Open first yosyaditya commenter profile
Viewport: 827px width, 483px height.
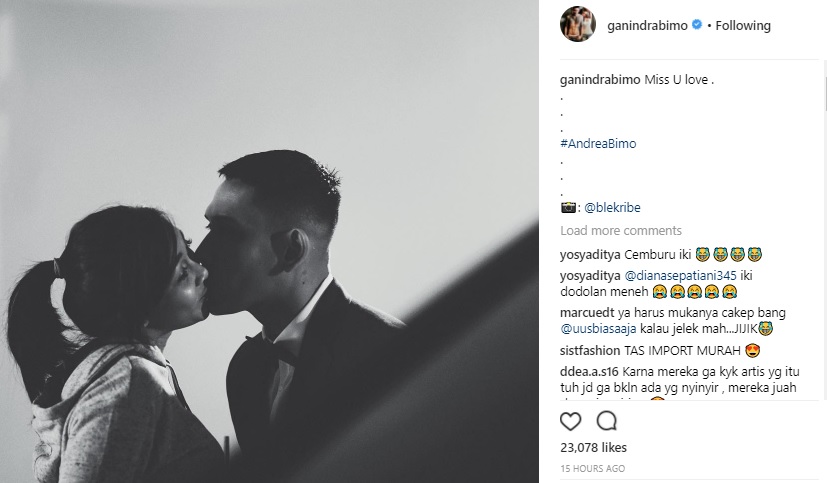pyautogui.click(x=590, y=255)
